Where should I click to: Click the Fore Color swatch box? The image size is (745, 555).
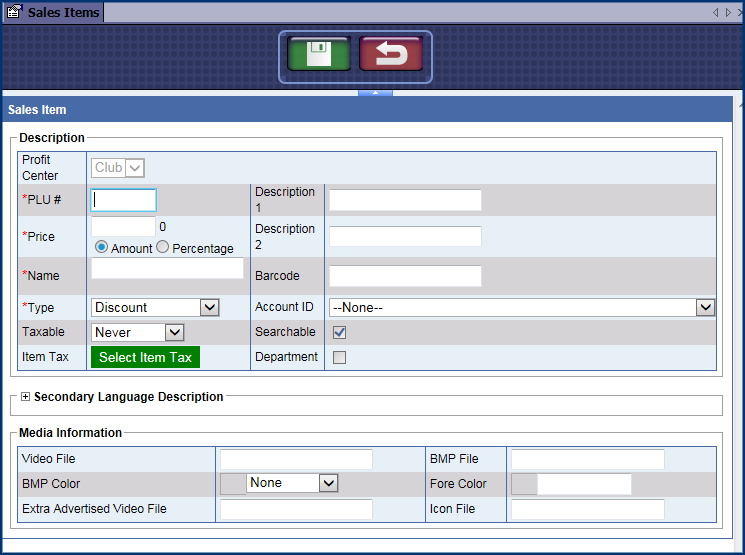coord(524,484)
